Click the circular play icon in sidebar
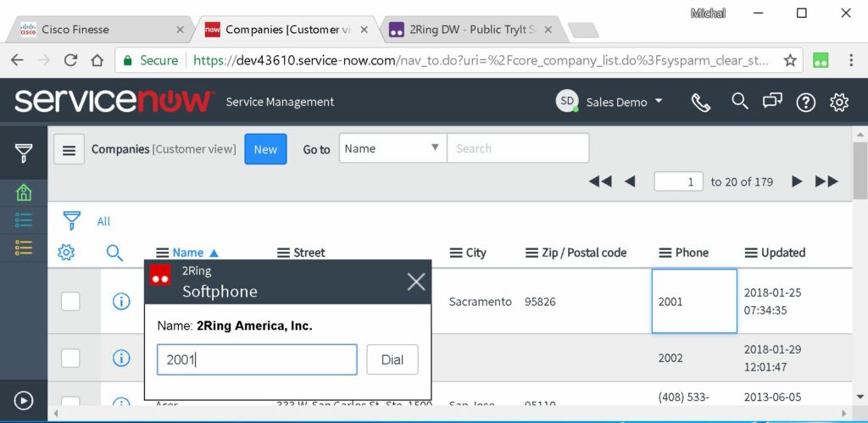 pyautogui.click(x=23, y=400)
